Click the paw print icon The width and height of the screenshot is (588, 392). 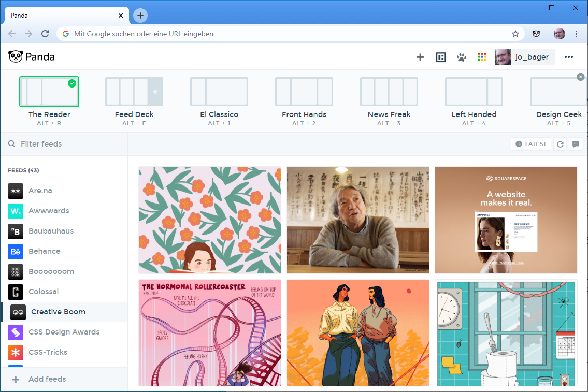point(462,57)
